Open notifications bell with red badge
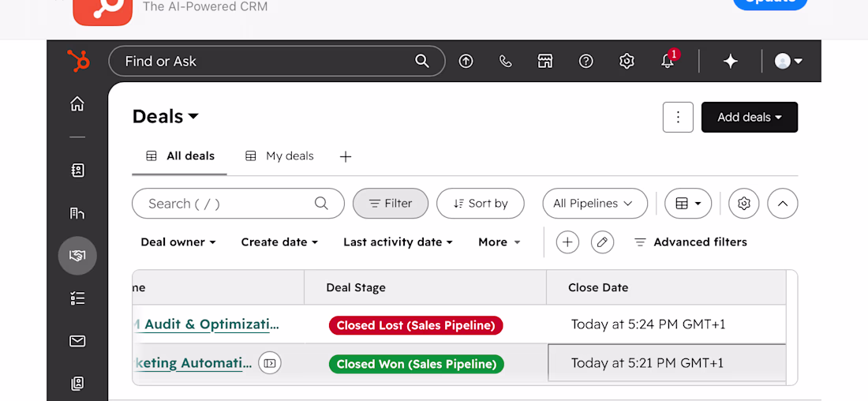 pos(668,60)
